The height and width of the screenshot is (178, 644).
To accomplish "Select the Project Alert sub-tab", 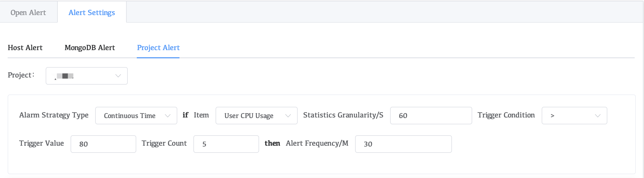I will click(158, 48).
